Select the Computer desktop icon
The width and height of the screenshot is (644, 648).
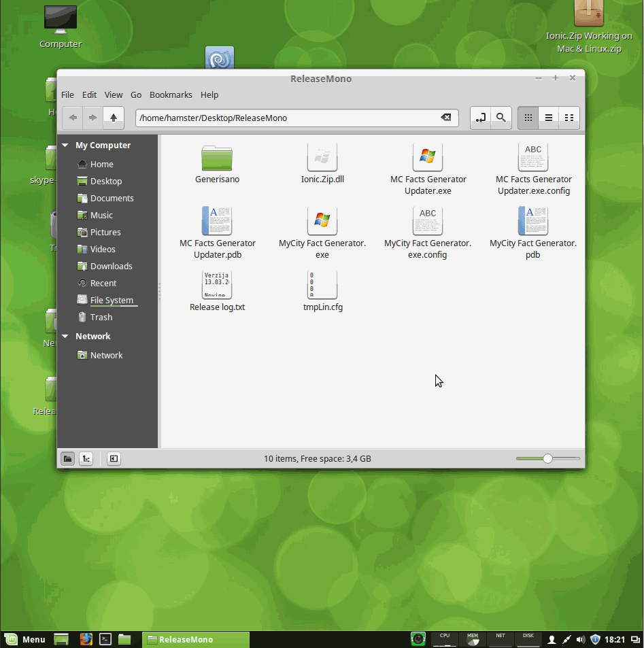point(61,27)
